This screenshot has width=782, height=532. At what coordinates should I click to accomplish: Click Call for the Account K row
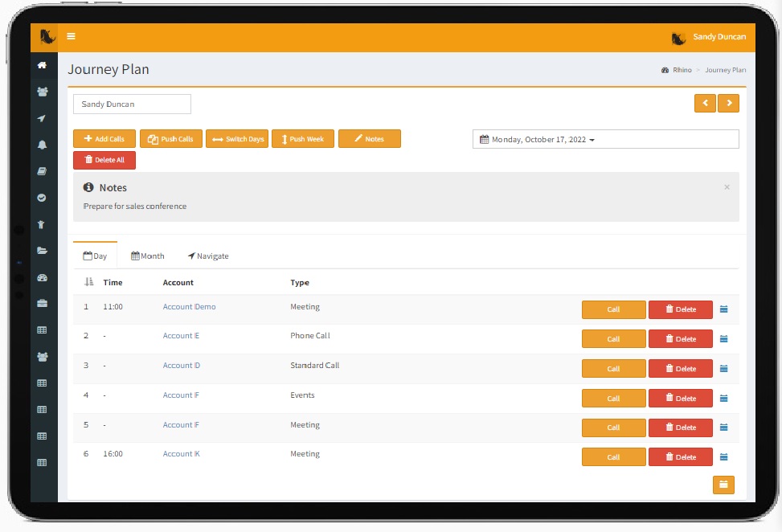click(613, 457)
